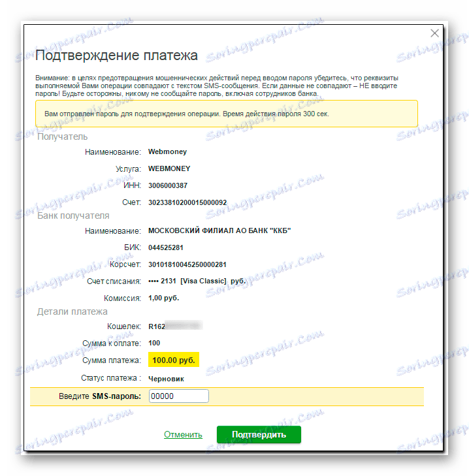Select ИНН value 3006000387
The height and width of the screenshot is (476, 469).
click(168, 185)
